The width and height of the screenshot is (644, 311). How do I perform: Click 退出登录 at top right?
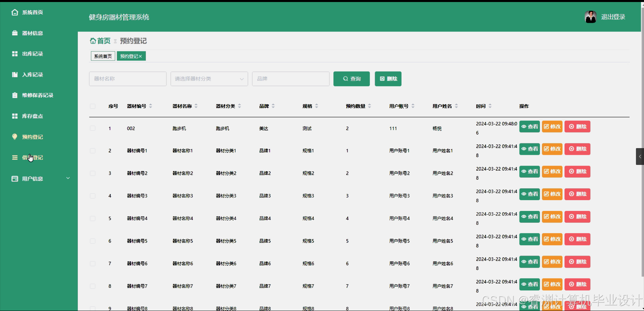[613, 16]
